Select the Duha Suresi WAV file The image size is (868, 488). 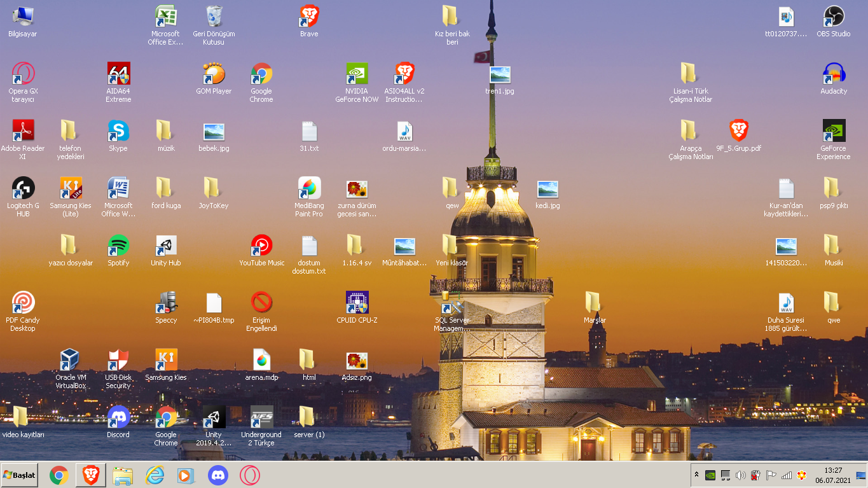point(786,303)
